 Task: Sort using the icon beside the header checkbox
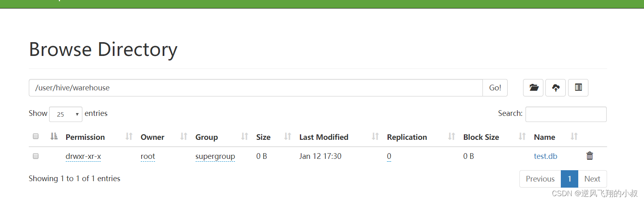pos(54,137)
